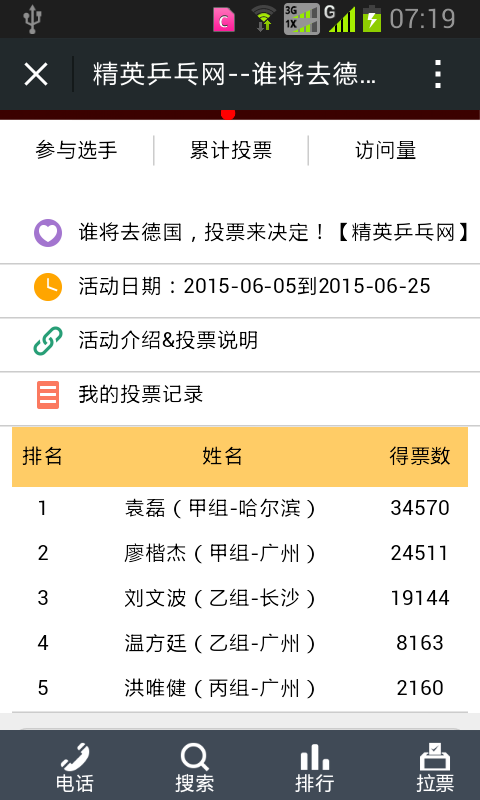Open the 排行 ranking bar-chart icon
480x800 pixels.
tap(315, 757)
